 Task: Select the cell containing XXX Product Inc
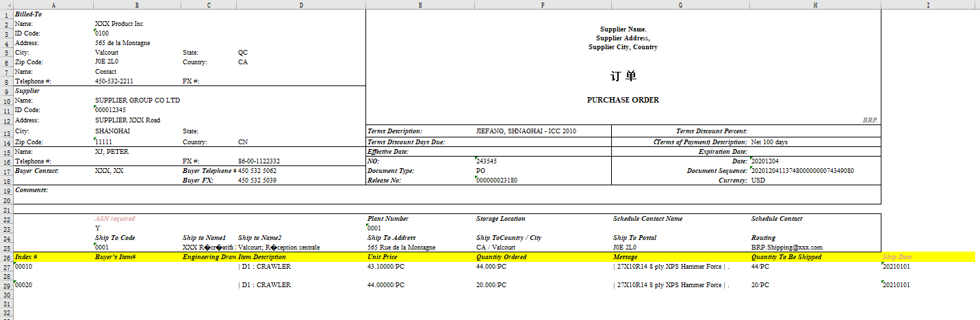(119, 24)
